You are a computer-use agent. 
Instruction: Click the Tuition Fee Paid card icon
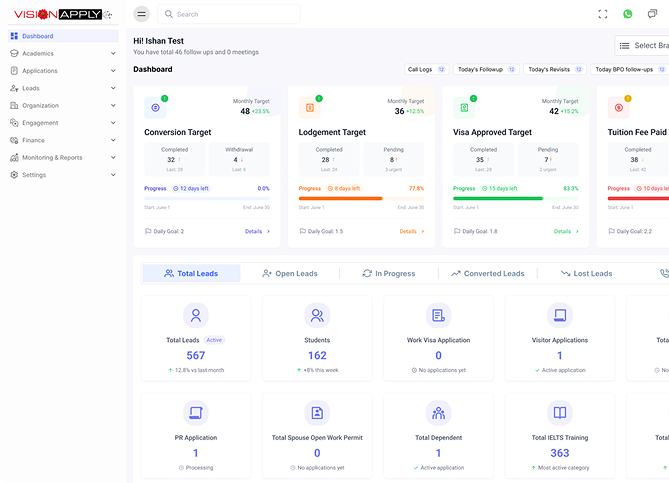pos(619,108)
